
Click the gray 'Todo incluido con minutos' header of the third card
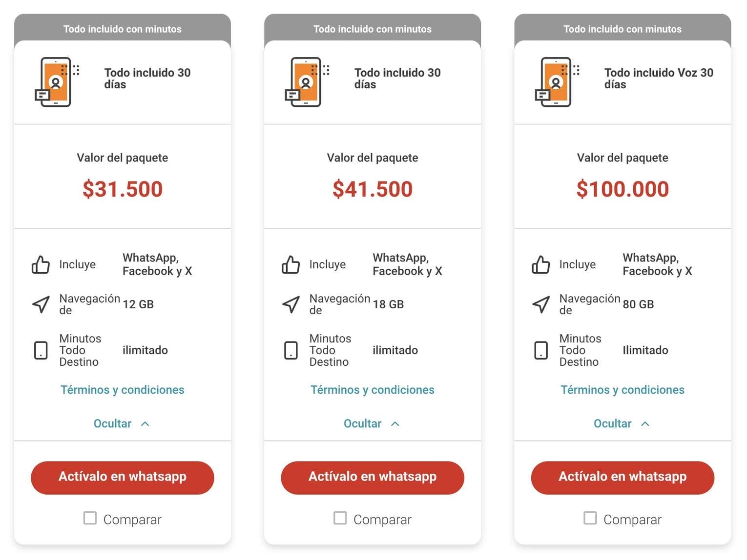[622, 29]
